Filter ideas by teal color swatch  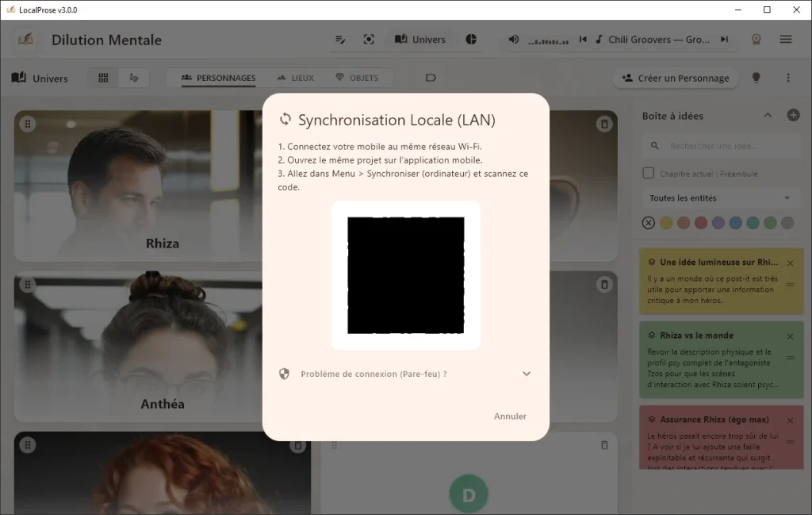[x=753, y=223]
